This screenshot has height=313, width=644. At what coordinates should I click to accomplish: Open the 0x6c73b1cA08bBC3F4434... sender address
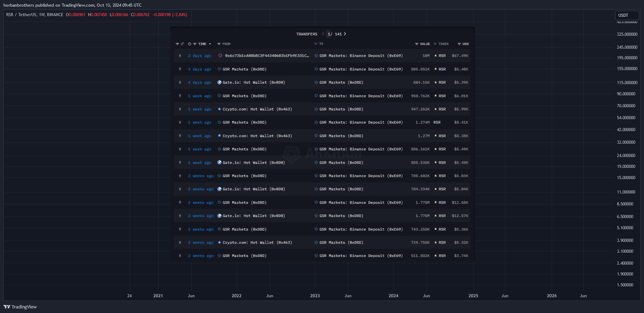point(267,56)
